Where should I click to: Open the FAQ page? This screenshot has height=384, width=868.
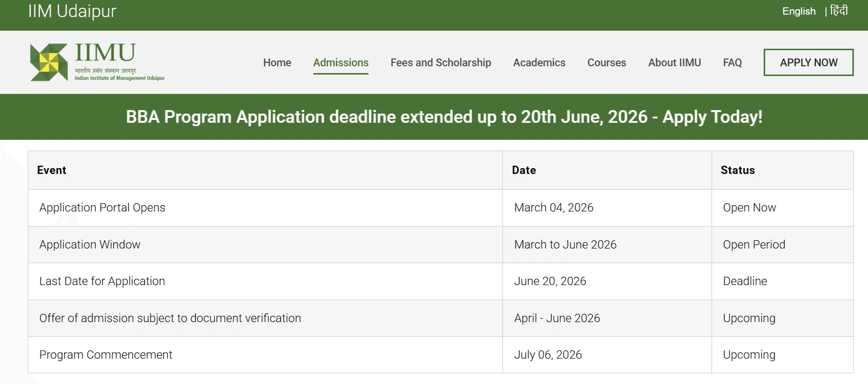pyautogui.click(x=732, y=62)
